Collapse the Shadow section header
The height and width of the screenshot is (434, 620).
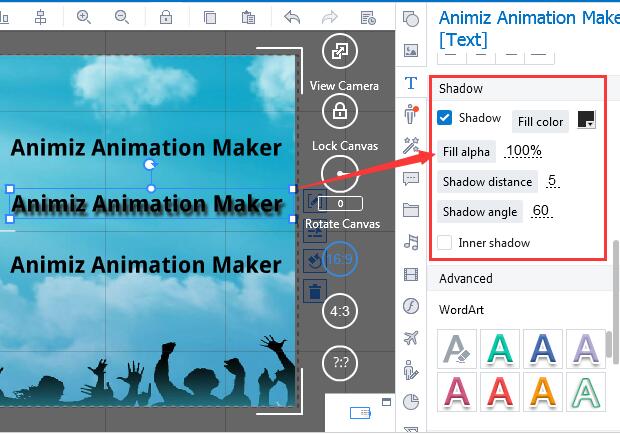[518, 89]
